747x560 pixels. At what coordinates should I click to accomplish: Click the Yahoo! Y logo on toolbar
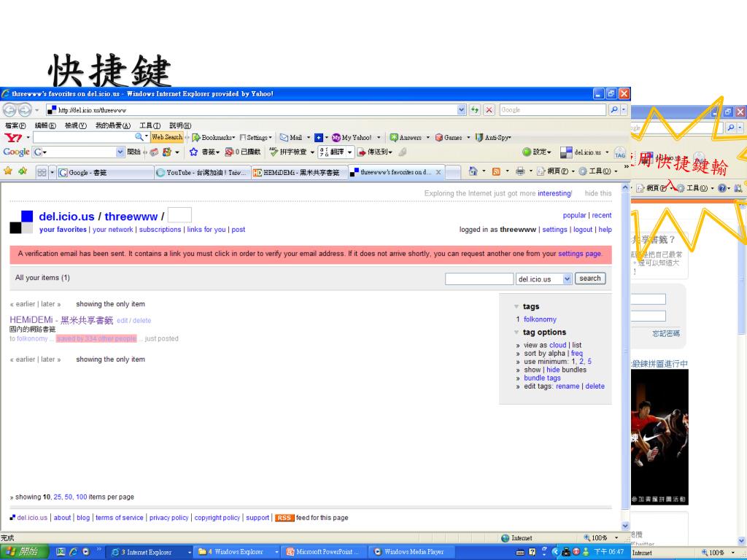pyautogui.click(x=13, y=138)
